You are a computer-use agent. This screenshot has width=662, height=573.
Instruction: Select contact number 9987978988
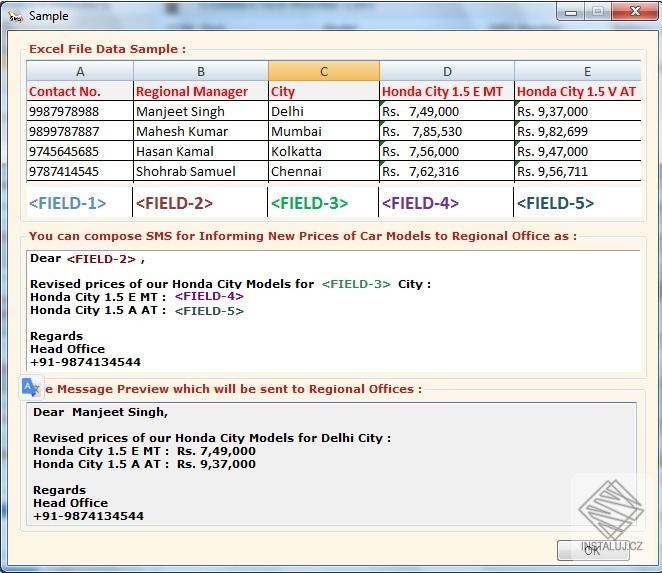80,111
